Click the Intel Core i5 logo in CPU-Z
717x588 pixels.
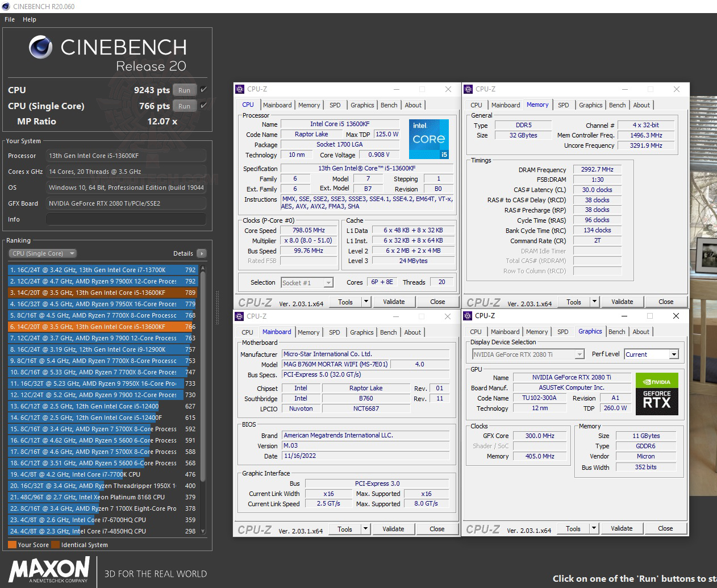(429, 139)
